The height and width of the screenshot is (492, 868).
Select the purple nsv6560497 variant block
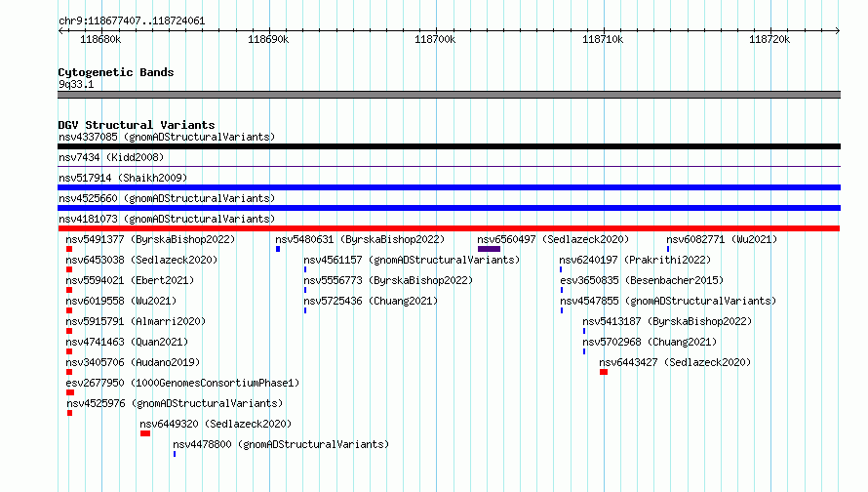point(489,249)
